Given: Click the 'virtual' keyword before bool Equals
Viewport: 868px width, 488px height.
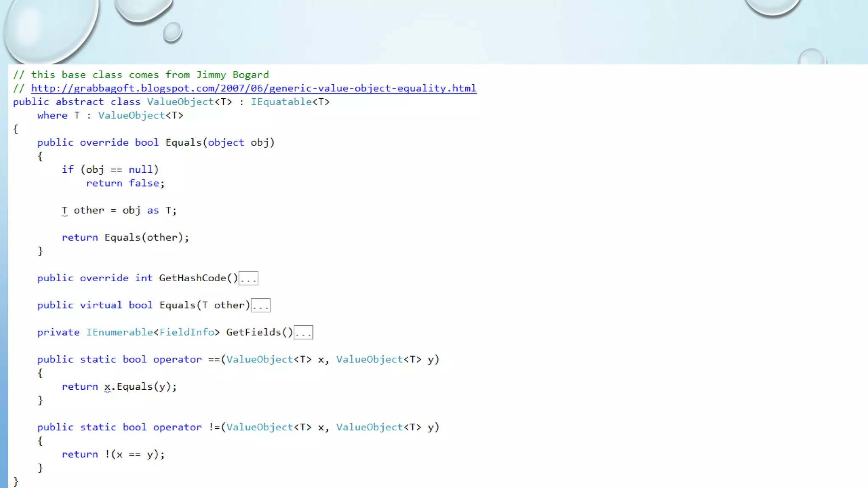Looking at the screenshot, I should click(x=101, y=305).
